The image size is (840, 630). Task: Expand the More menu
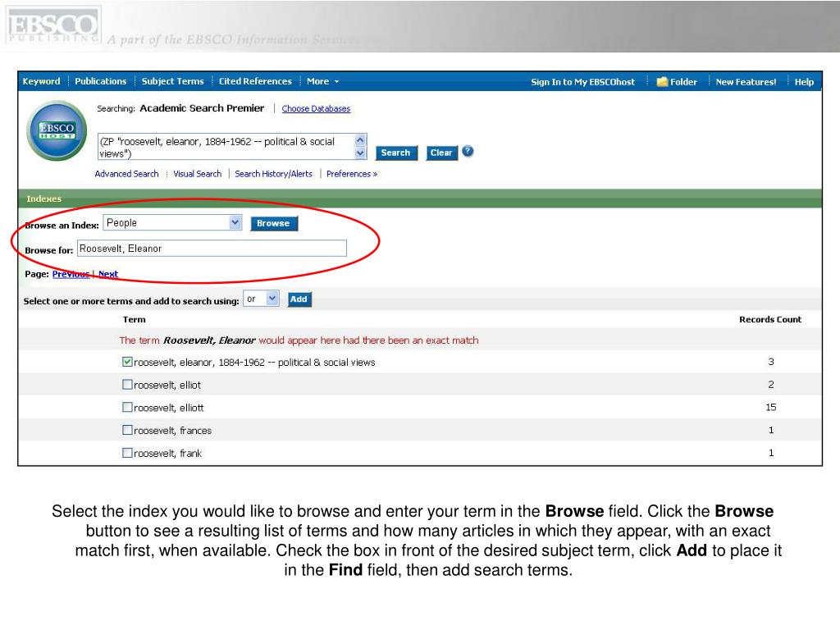point(322,81)
